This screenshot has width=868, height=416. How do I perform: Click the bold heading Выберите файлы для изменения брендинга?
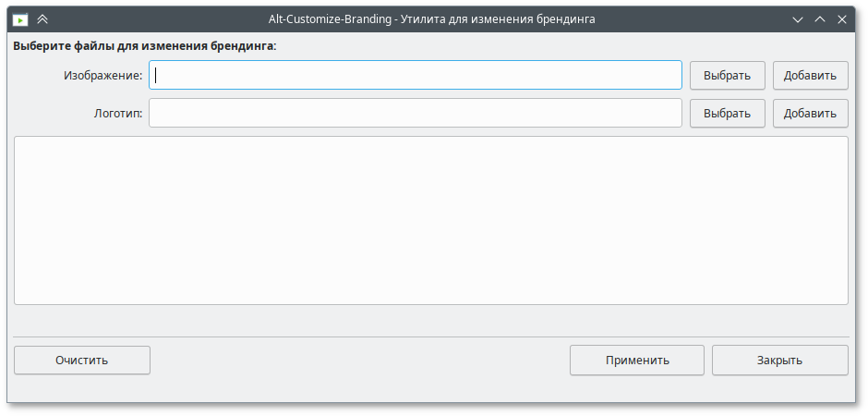pyautogui.click(x=145, y=44)
